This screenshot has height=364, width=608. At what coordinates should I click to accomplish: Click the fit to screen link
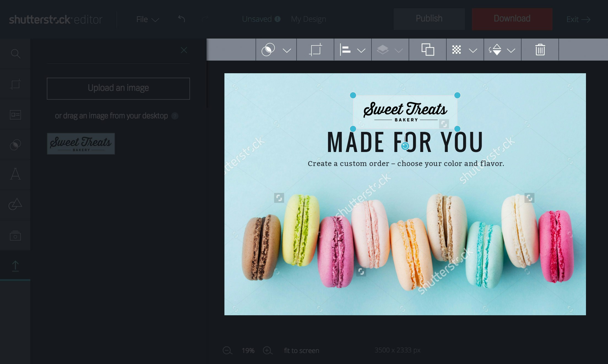(302, 351)
